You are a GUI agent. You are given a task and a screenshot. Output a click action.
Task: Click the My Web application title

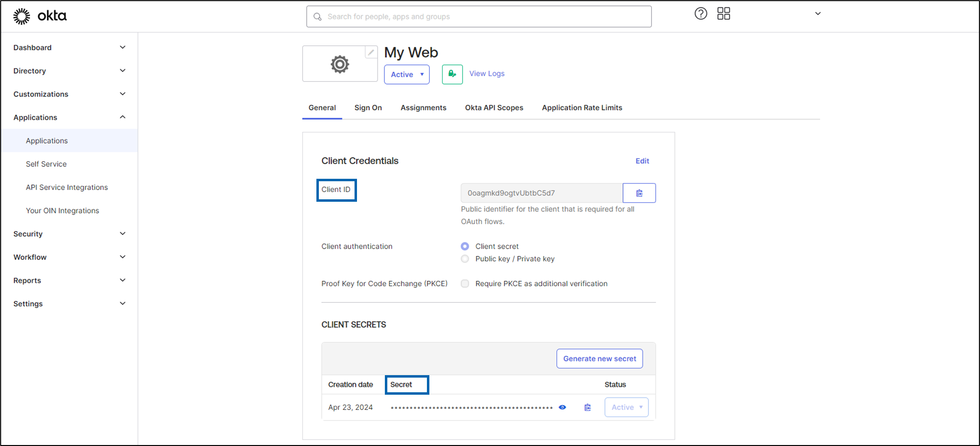click(x=411, y=53)
